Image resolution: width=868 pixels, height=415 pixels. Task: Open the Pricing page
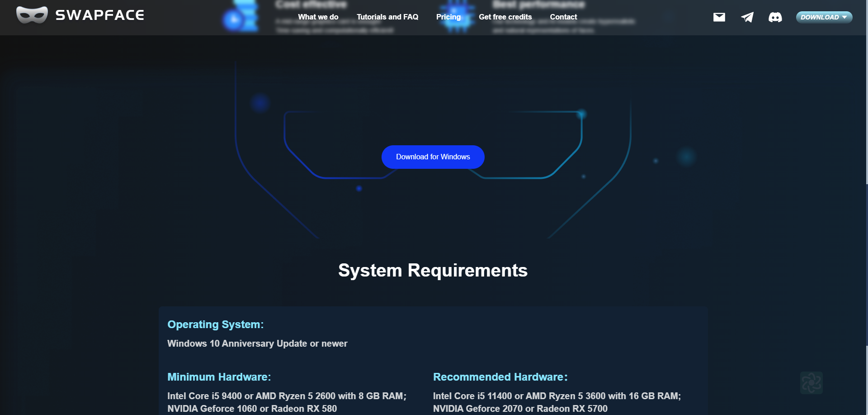[x=448, y=17]
